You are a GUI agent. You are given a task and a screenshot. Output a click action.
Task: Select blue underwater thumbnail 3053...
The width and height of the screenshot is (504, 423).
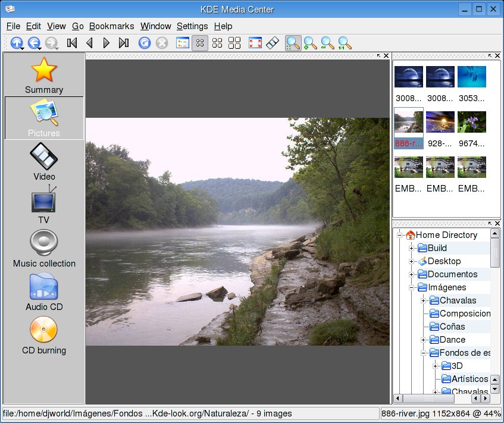coord(471,84)
